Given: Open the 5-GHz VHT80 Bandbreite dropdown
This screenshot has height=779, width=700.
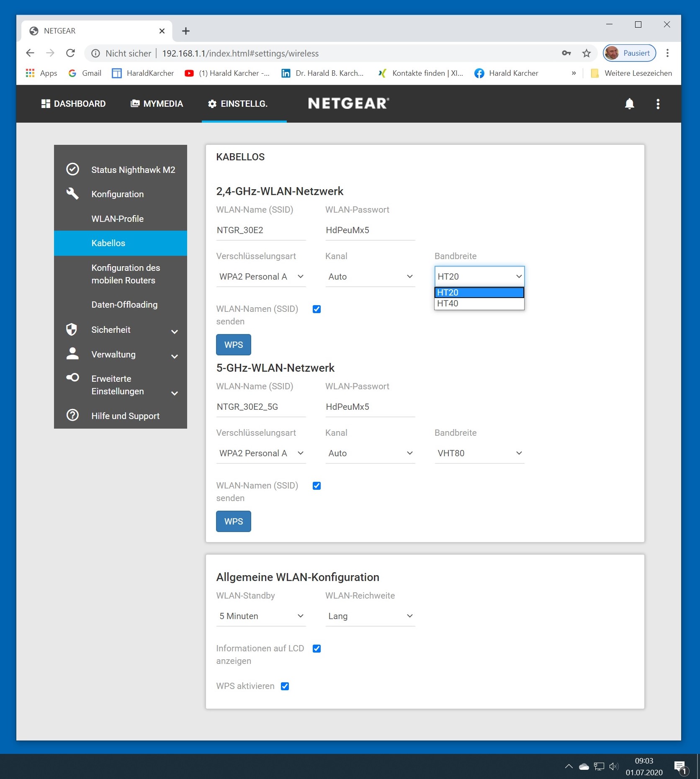Looking at the screenshot, I should point(479,453).
